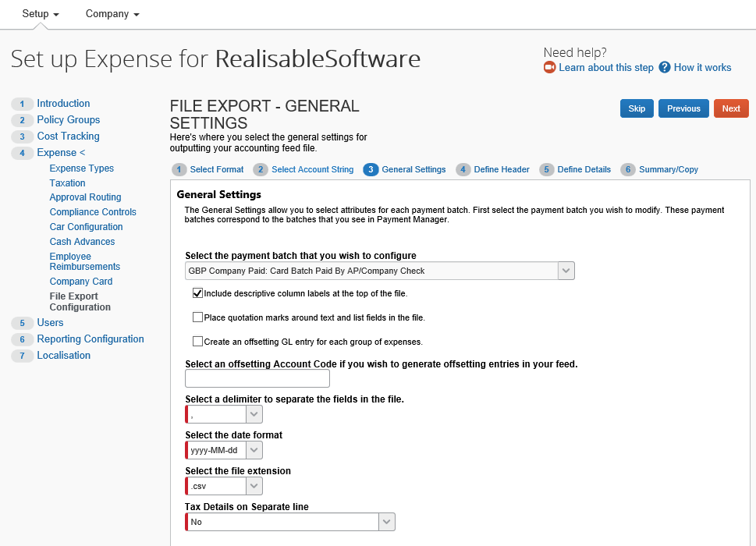756x546 pixels.
Task: Uncheck Include descriptive column labels checkbox
Action: (197, 293)
